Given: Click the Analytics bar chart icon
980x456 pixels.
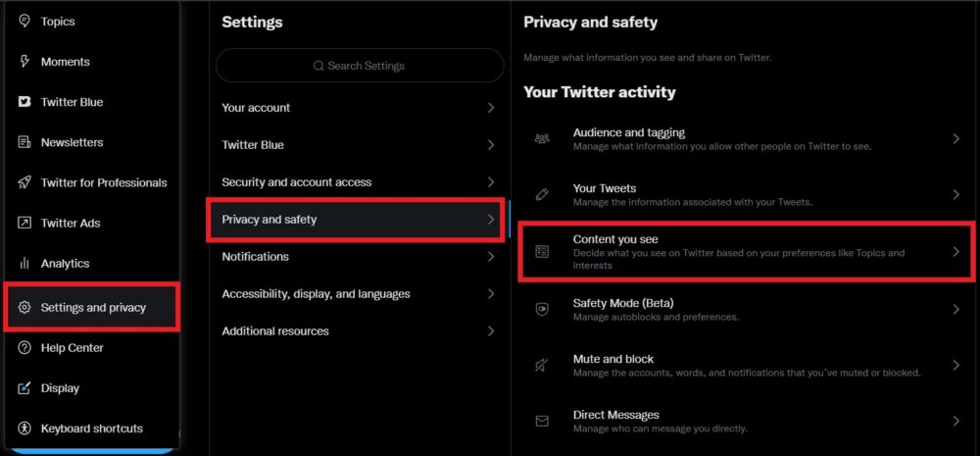Looking at the screenshot, I should click(x=24, y=263).
